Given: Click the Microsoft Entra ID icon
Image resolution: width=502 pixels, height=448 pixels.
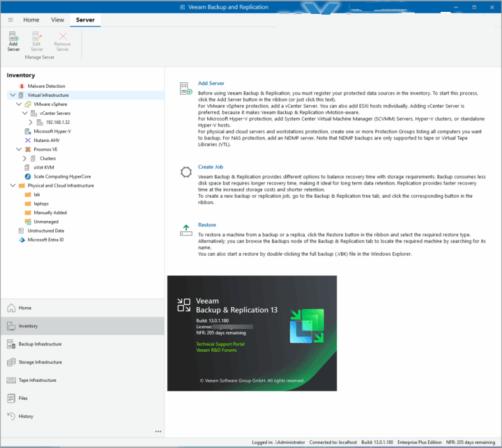Looking at the screenshot, I should 22,240.
